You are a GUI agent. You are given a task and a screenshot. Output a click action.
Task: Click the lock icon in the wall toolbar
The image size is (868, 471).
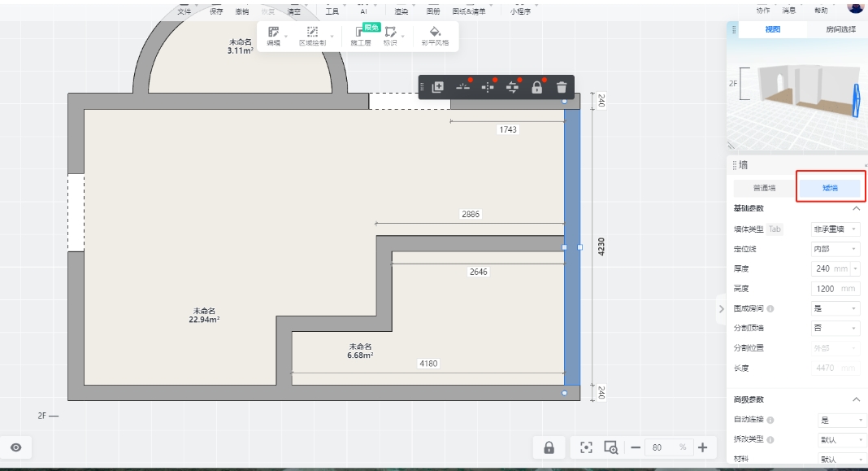point(536,87)
